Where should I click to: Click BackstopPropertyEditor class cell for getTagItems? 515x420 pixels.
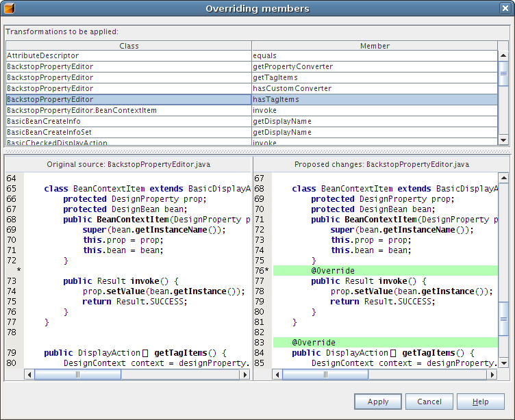coord(129,77)
